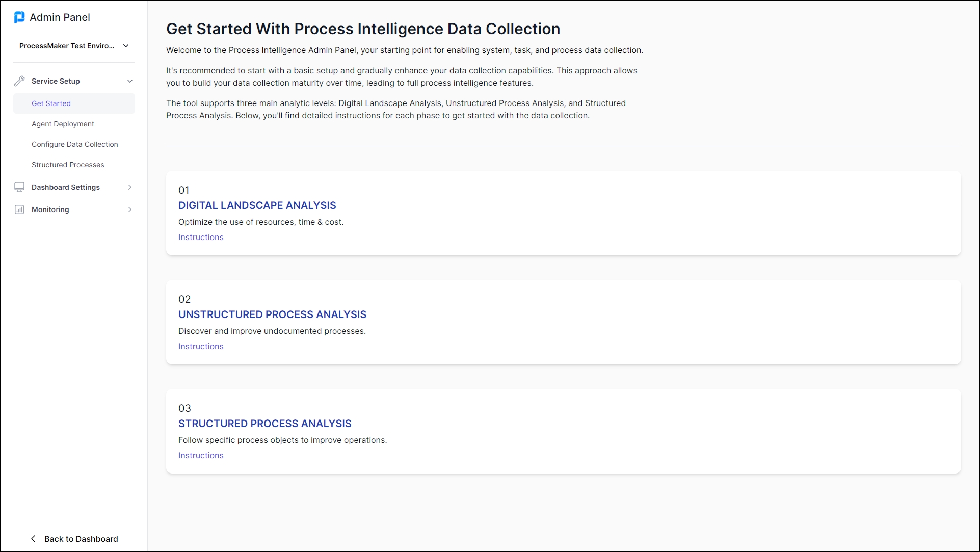Collapse the Service Setup section chevron
The width and height of the screenshot is (980, 552).
click(x=130, y=81)
